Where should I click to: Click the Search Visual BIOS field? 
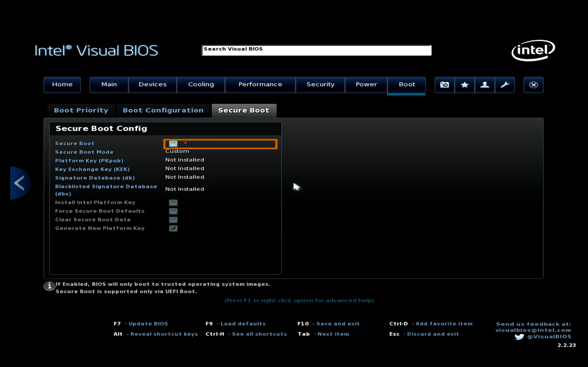(316, 51)
